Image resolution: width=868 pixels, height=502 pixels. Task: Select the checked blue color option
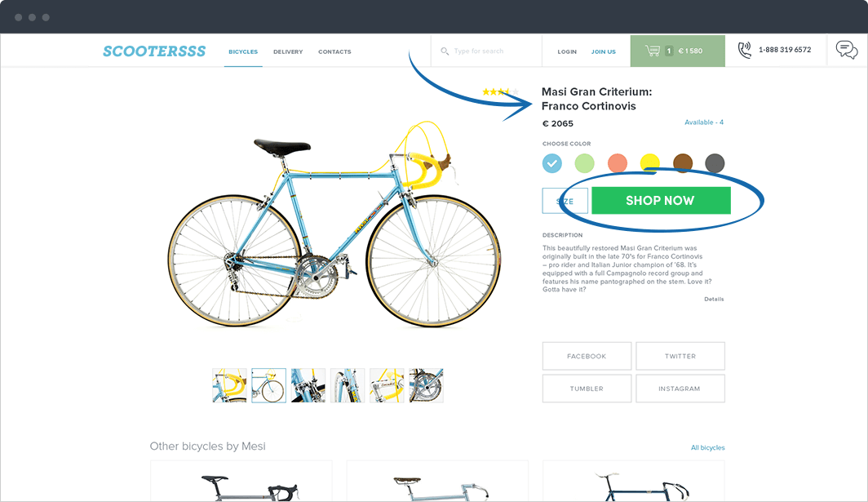[x=552, y=163]
